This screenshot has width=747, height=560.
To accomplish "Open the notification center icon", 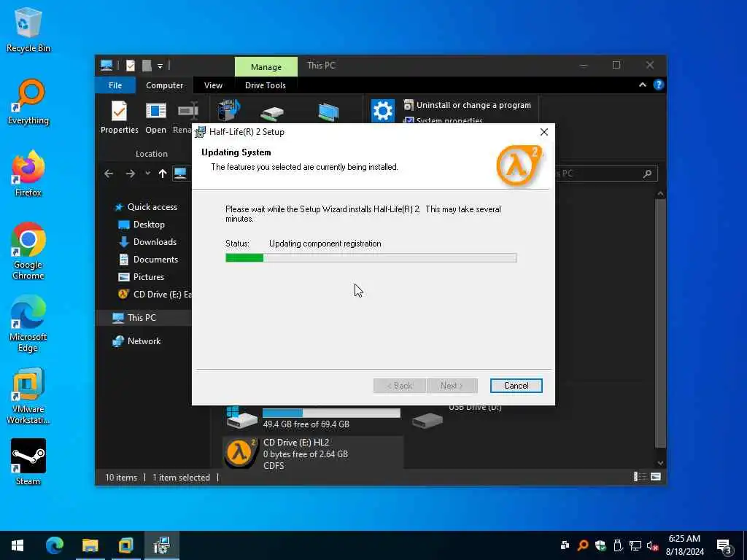I will [x=724, y=545].
